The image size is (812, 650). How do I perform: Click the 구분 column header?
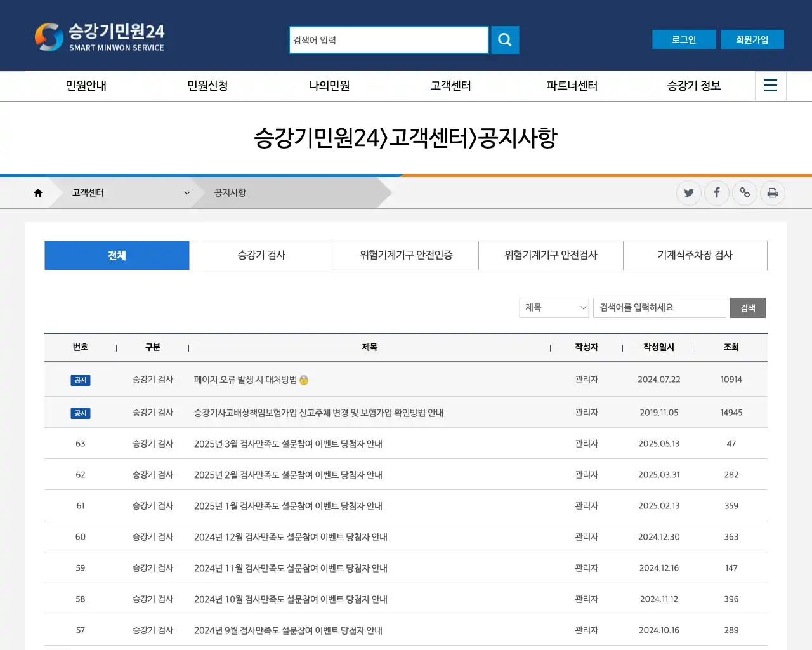[x=153, y=347]
